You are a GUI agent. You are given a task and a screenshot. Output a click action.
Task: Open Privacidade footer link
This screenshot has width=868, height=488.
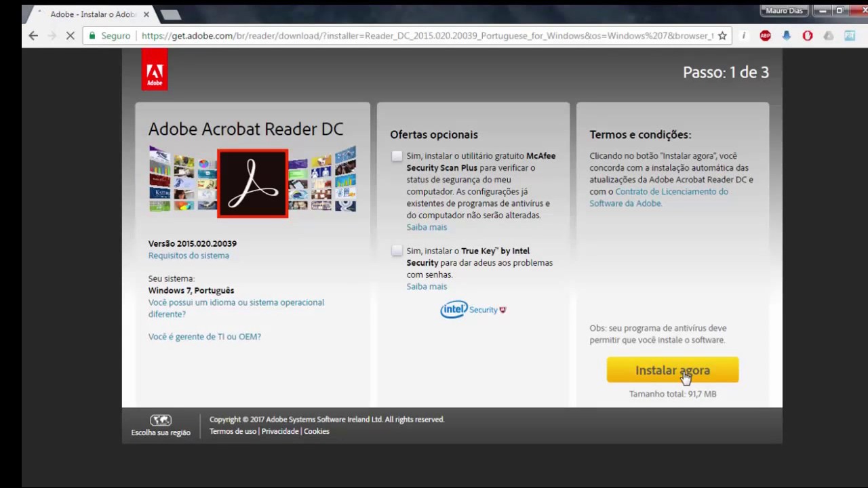tap(280, 431)
